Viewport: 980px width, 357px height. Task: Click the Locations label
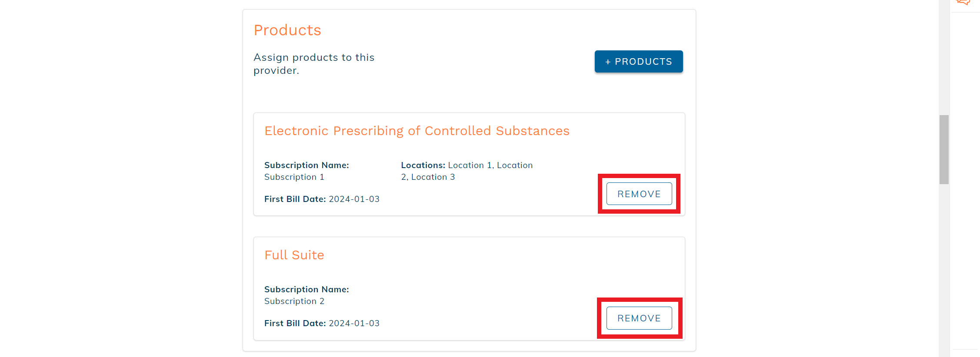[x=423, y=165]
